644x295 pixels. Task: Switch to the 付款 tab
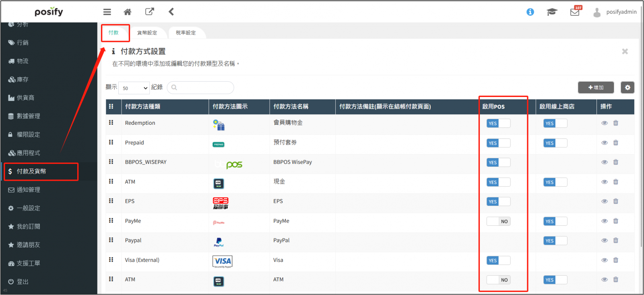114,33
